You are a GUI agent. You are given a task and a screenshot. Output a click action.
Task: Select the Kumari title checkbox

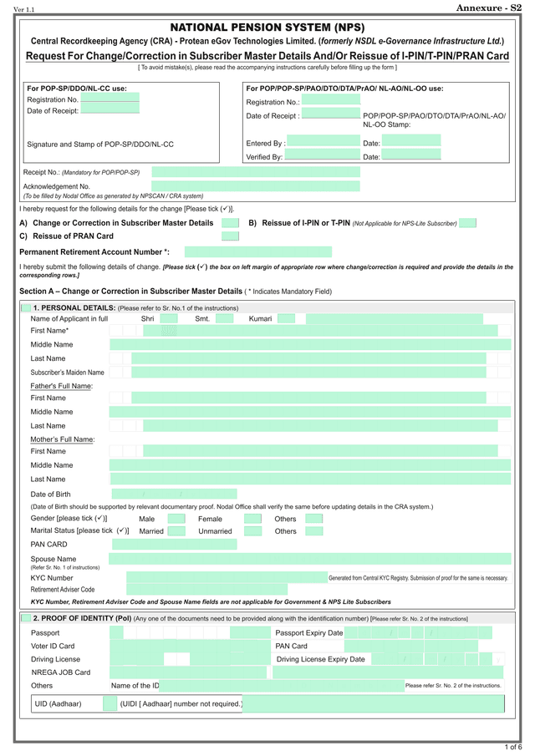(x=286, y=318)
